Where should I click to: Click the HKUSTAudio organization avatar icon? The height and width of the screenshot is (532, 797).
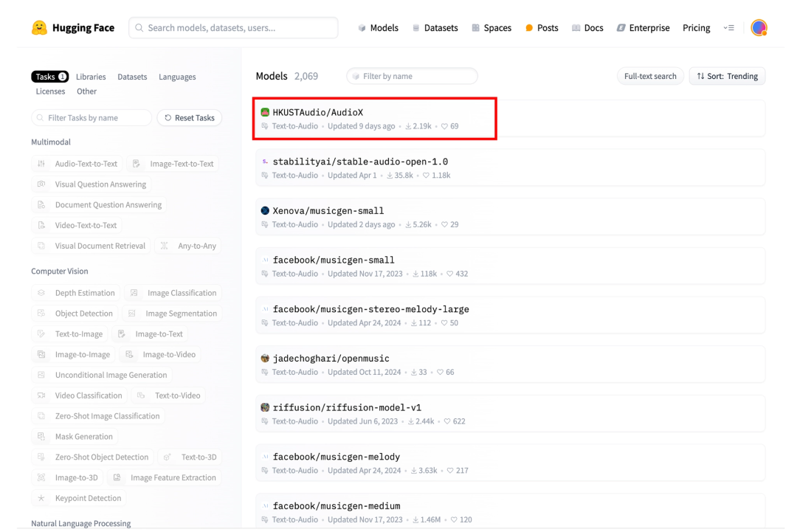266,113
